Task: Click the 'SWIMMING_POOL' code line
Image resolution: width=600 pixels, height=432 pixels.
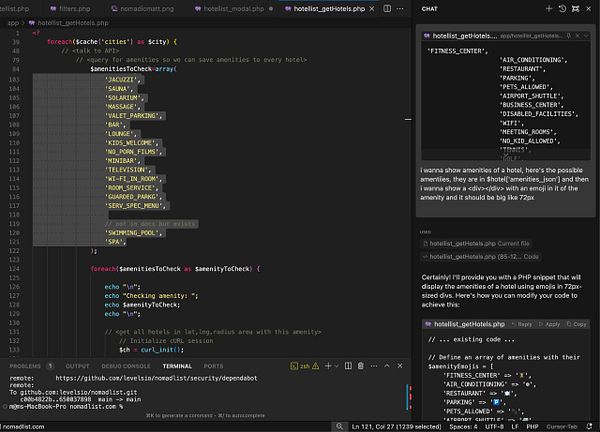Action: [134, 233]
